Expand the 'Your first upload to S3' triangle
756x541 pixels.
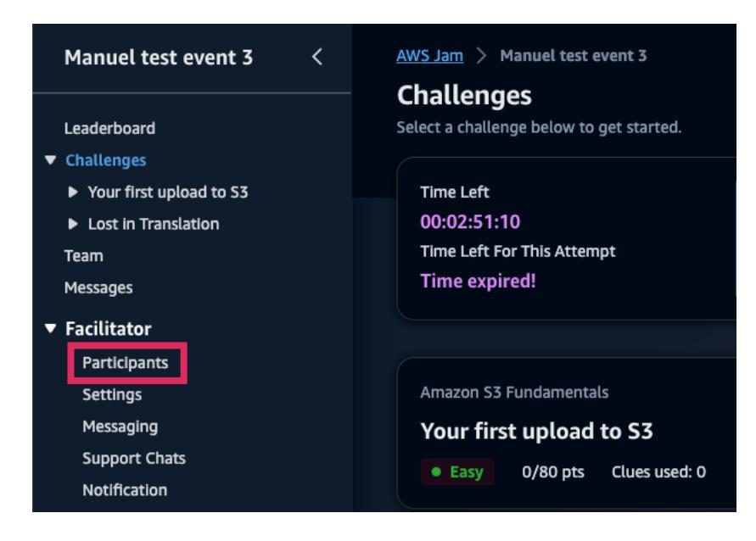pyautogui.click(x=75, y=192)
